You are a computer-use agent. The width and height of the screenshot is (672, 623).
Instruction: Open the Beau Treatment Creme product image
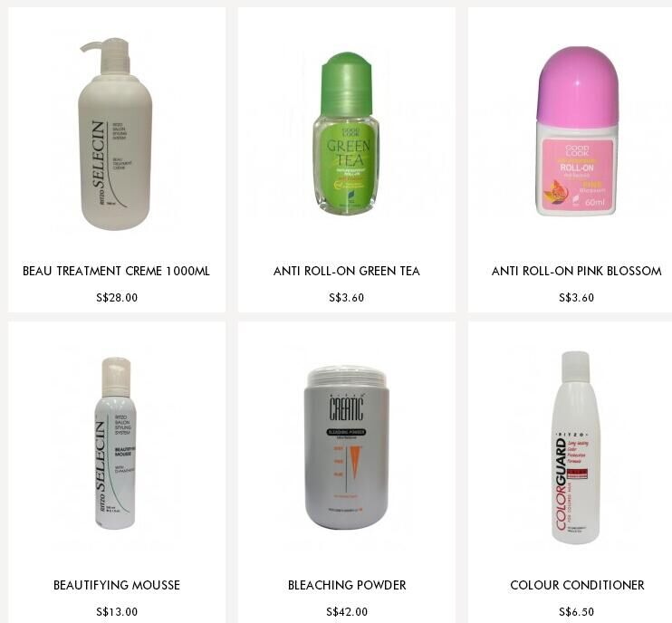coord(116,133)
